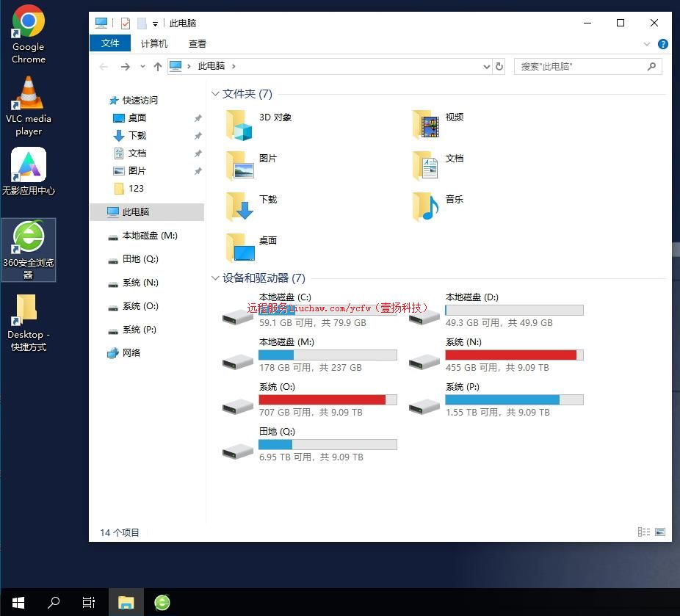The image size is (680, 616).
Task: Click the 搜索"此电脑" search field
Action: [580, 66]
